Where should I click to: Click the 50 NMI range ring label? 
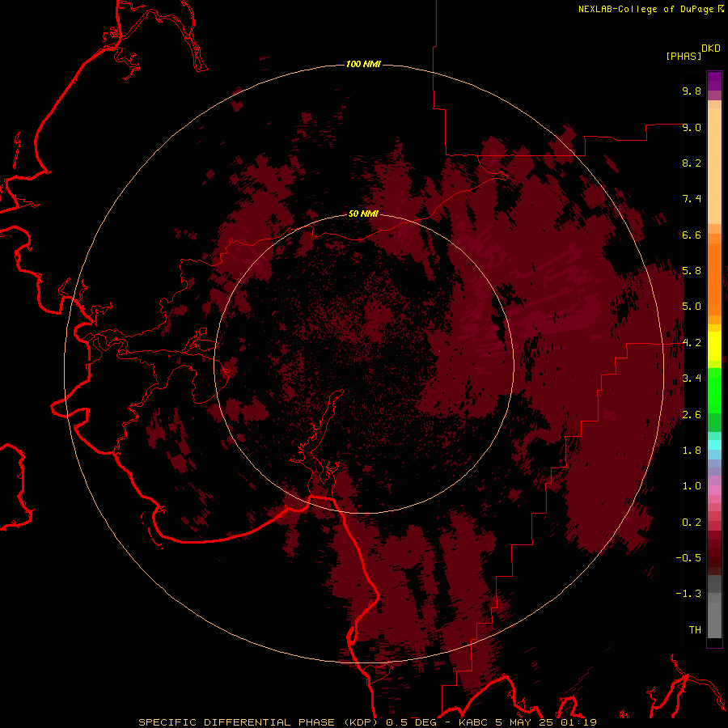pyautogui.click(x=363, y=214)
